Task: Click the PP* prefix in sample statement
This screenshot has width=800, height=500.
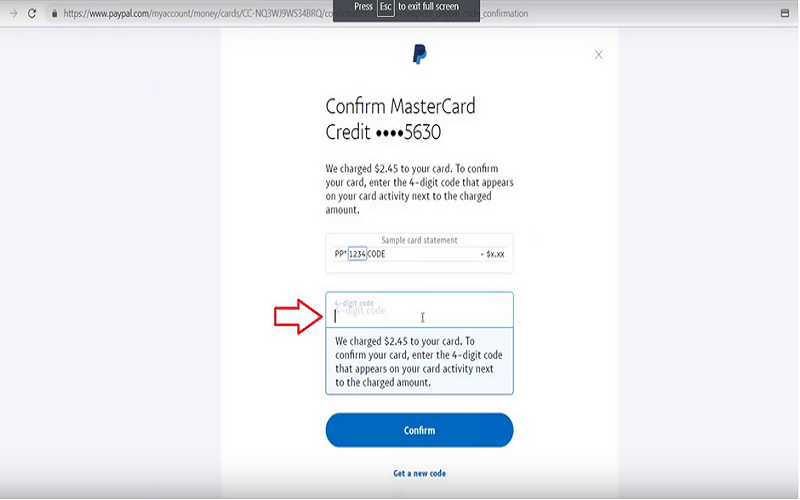Action: [x=340, y=254]
